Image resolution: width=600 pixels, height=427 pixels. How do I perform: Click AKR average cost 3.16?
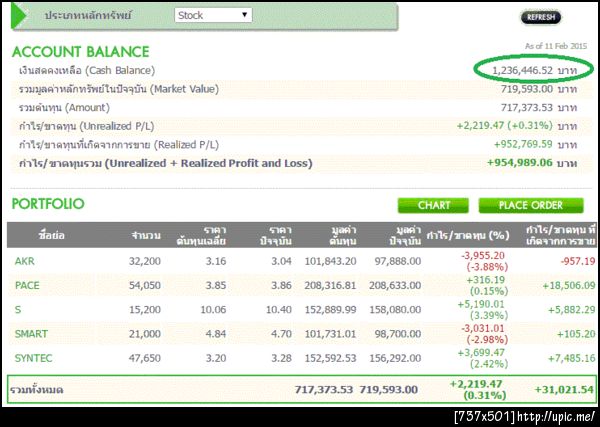click(x=216, y=261)
